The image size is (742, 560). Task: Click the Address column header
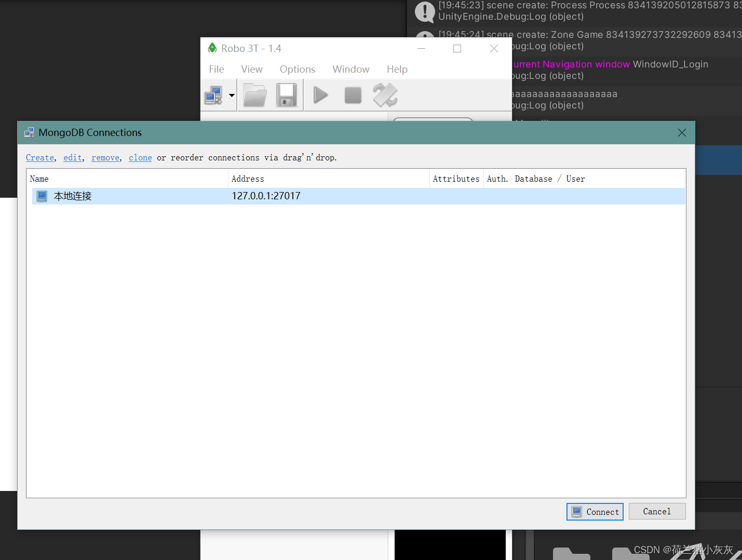[329, 179]
